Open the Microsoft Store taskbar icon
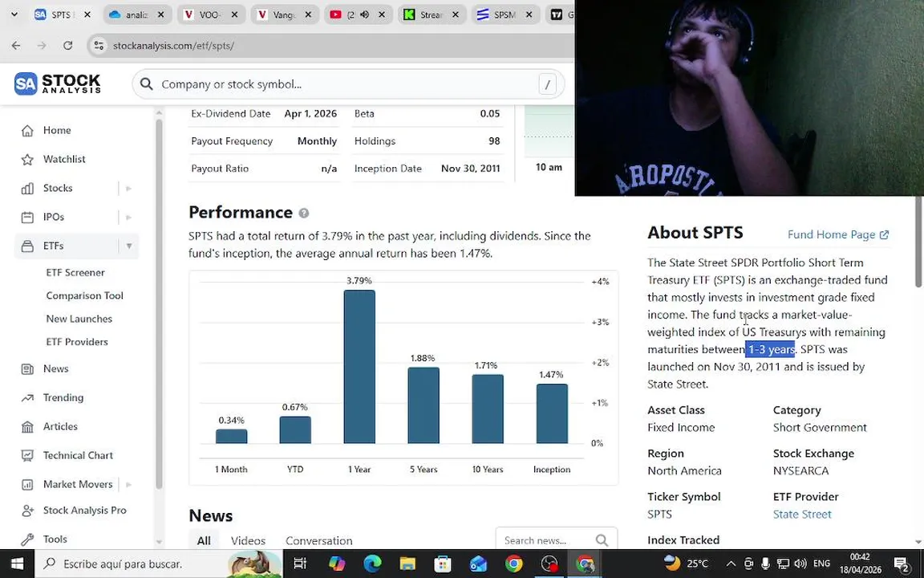Viewport: 924px width, 578px height. pyautogui.click(x=443, y=564)
